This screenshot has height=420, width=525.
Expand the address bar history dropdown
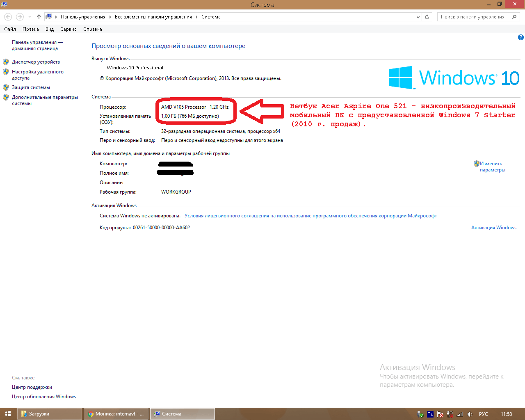click(x=418, y=17)
